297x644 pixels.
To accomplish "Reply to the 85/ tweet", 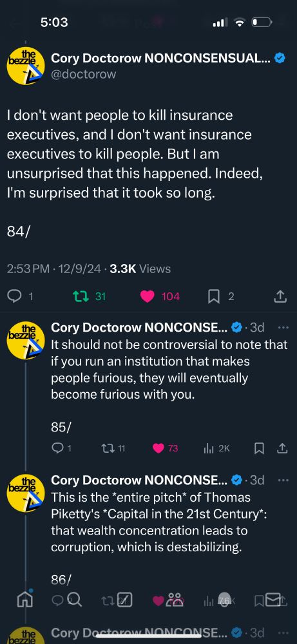I will 57,448.
